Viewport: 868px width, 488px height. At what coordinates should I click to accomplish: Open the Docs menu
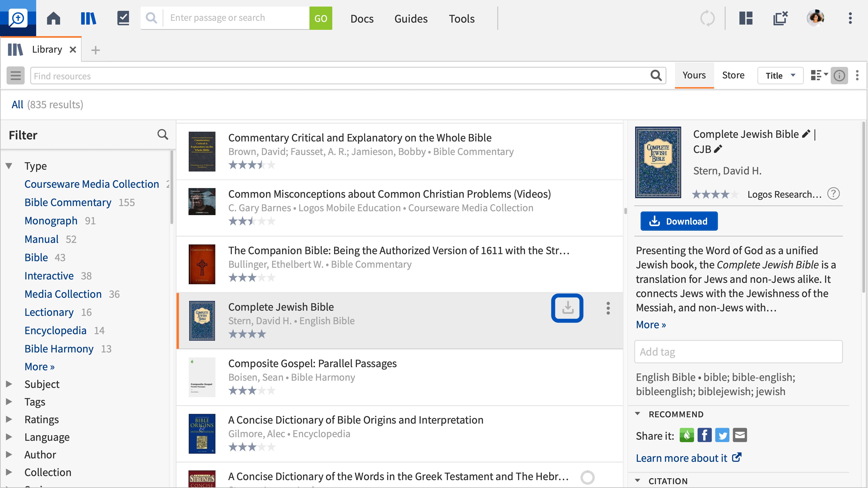tap(362, 19)
